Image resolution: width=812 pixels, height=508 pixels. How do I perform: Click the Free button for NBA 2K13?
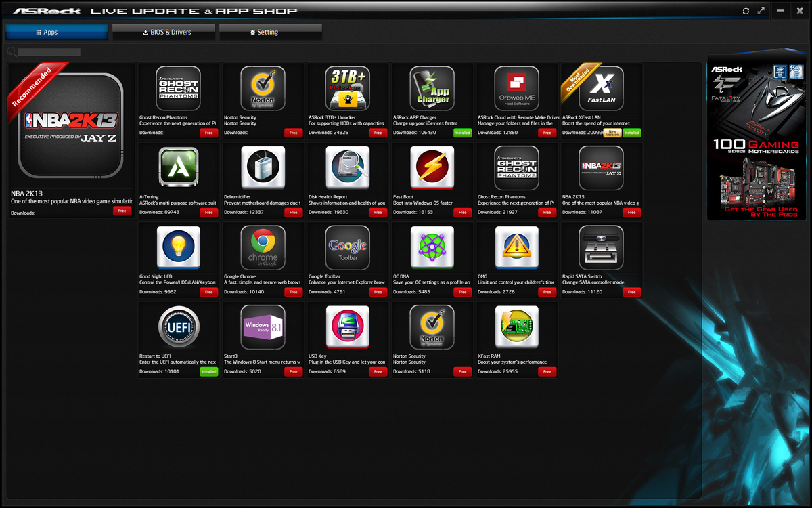(122, 211)
